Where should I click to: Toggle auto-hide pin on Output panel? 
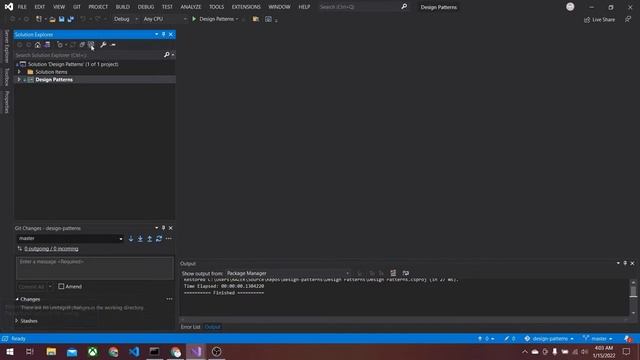point(625,263)
